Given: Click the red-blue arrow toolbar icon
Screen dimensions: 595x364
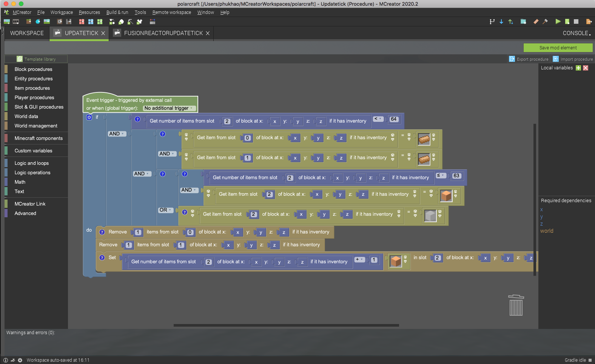Looking at the screenshot, I should point(153,22).
